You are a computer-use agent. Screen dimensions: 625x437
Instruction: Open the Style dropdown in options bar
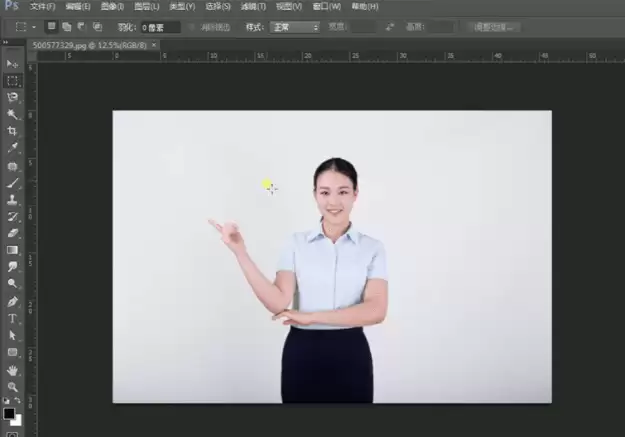click(295, 27)
